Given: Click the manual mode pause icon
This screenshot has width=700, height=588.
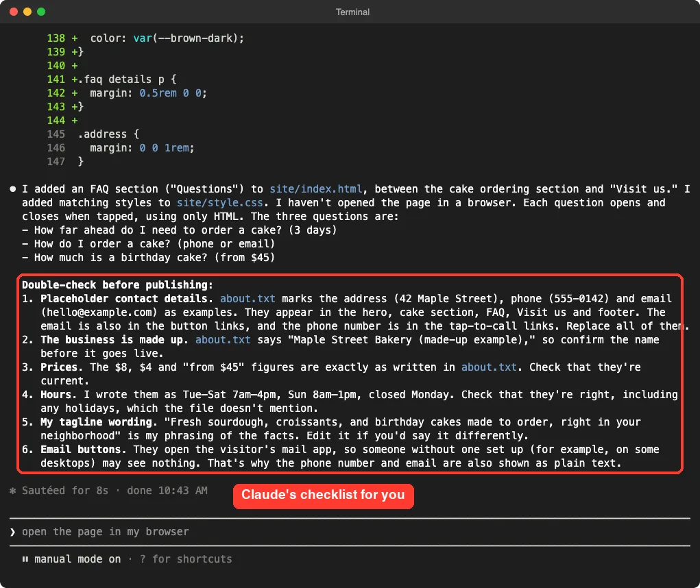Looking at the screenshot, I should click(x=25, y=559).
